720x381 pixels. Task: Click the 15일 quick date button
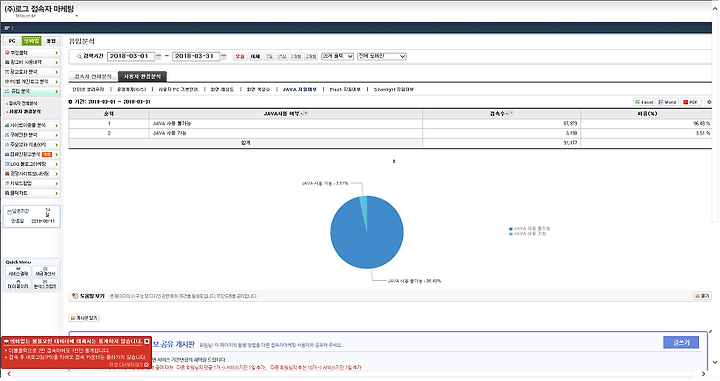pos(282,56)
